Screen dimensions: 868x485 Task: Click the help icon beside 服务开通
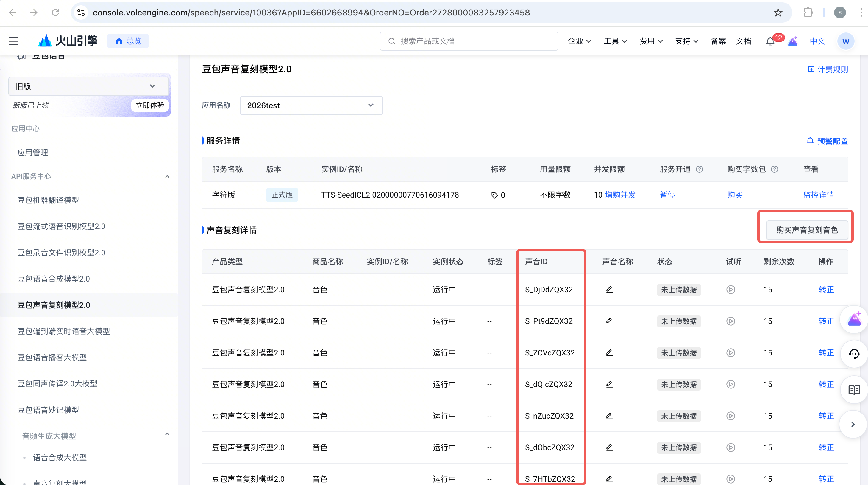click(x=700, y=169)
